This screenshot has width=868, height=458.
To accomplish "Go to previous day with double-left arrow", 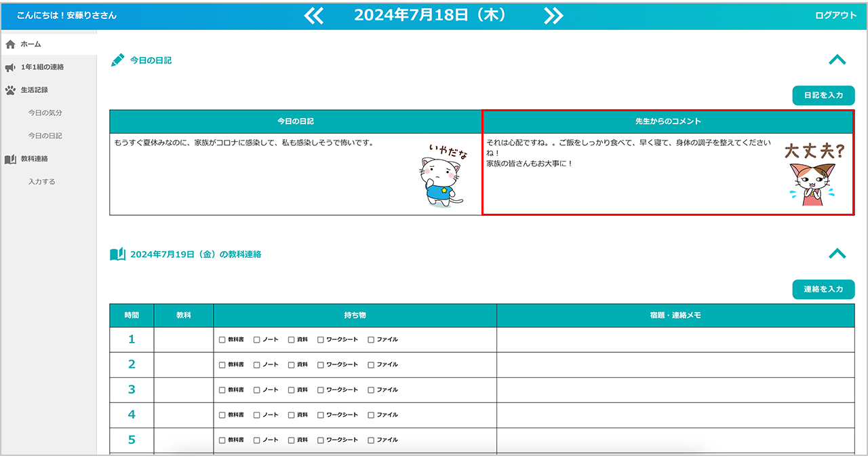I will pos(314,16).
